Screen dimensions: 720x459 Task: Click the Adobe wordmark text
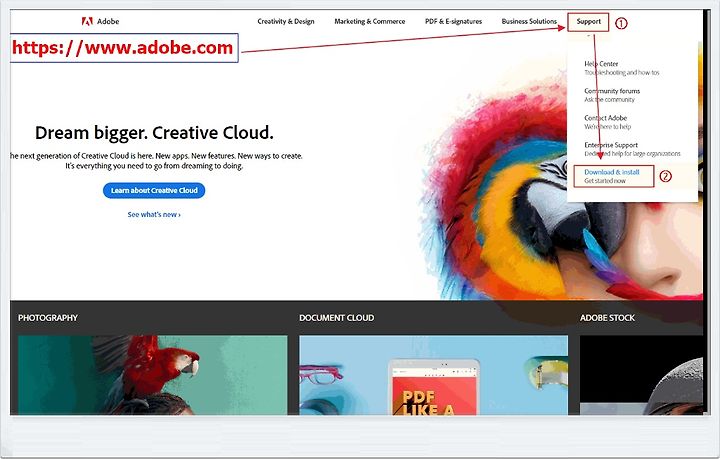(108, 21)
